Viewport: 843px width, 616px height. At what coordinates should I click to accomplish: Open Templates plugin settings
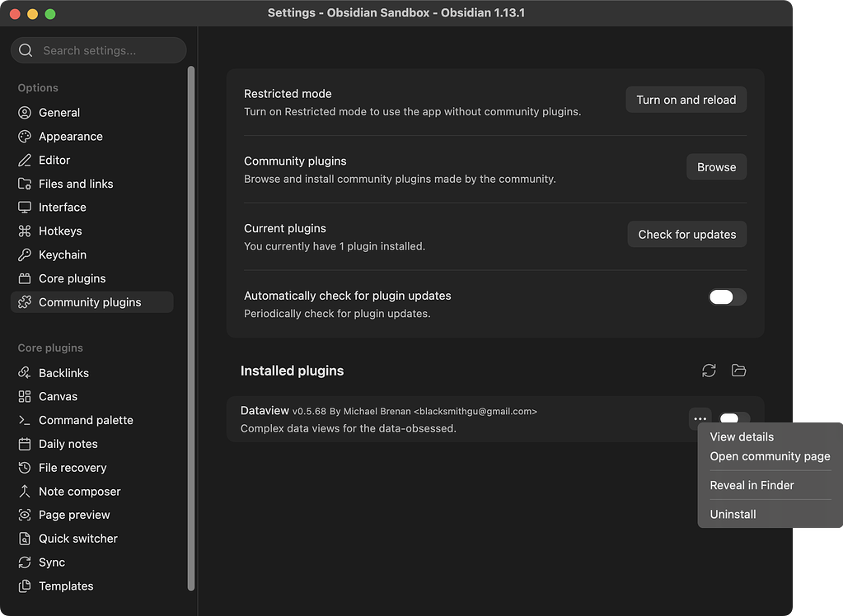92,586
